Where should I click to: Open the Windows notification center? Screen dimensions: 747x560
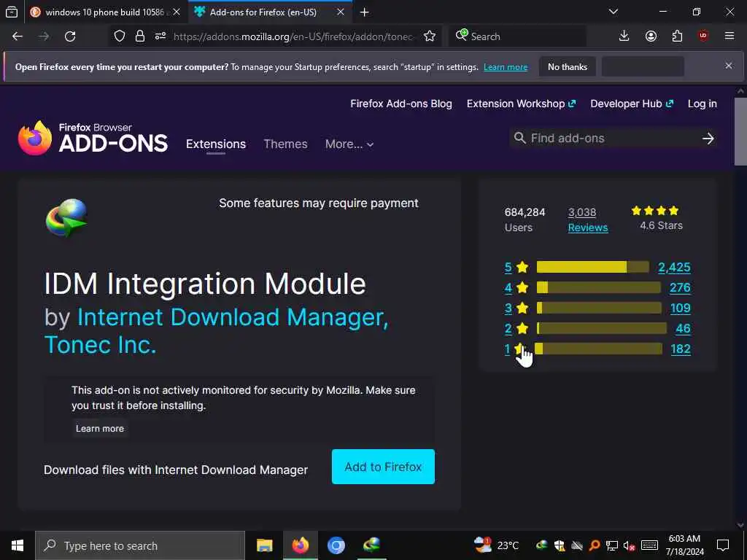click(723, 545)
